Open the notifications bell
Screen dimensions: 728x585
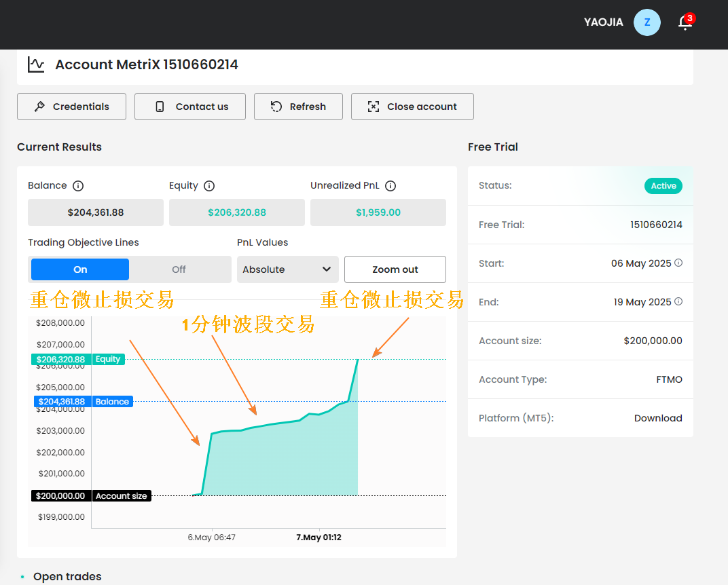pos(685,22)
